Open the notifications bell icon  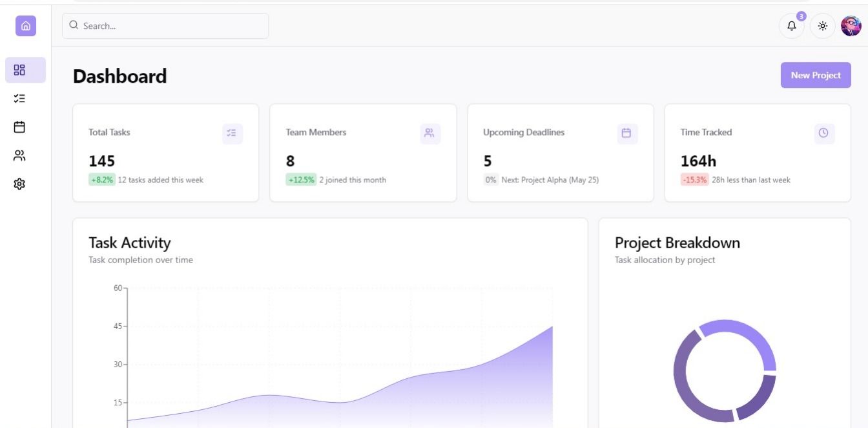pos(792,27)
